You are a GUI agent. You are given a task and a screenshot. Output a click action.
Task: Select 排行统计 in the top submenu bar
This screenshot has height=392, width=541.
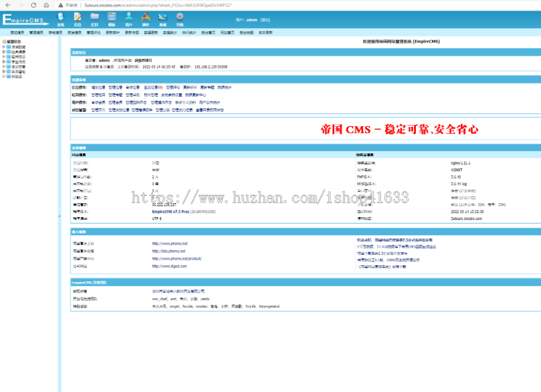pyautogui.click(x=189, y=32)
